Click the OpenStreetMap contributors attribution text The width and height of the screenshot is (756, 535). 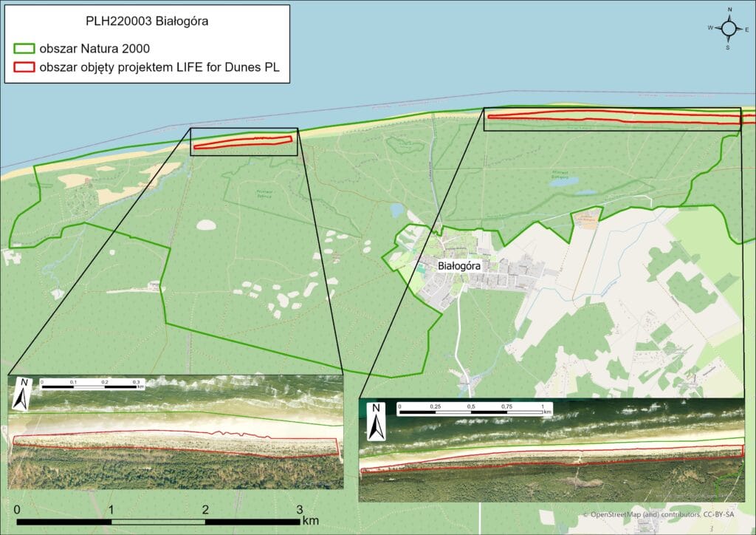667,514
